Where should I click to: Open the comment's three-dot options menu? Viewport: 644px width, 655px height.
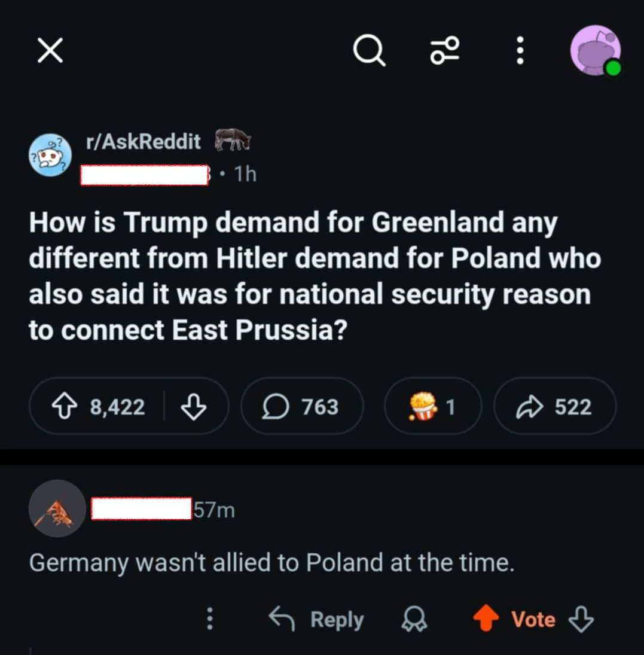pos(209,619)
